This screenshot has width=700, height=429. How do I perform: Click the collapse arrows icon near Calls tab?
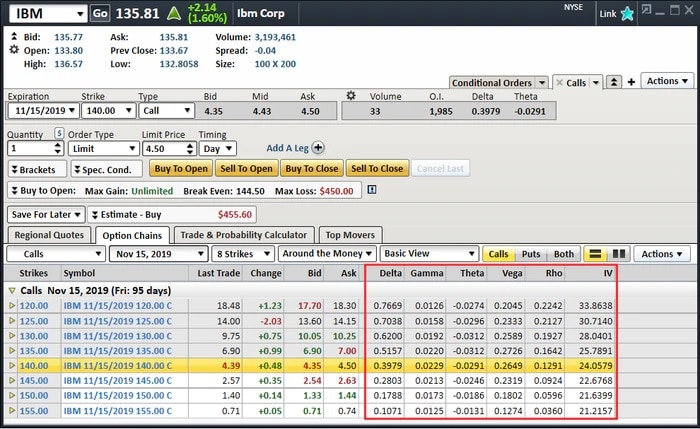coord(614,82)
